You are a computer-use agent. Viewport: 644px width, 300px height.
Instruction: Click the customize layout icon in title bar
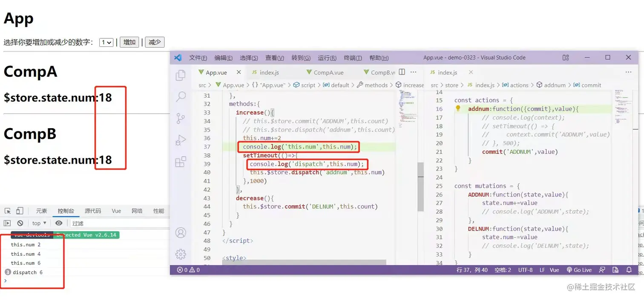pyautogui.click(x=566, y=58)
